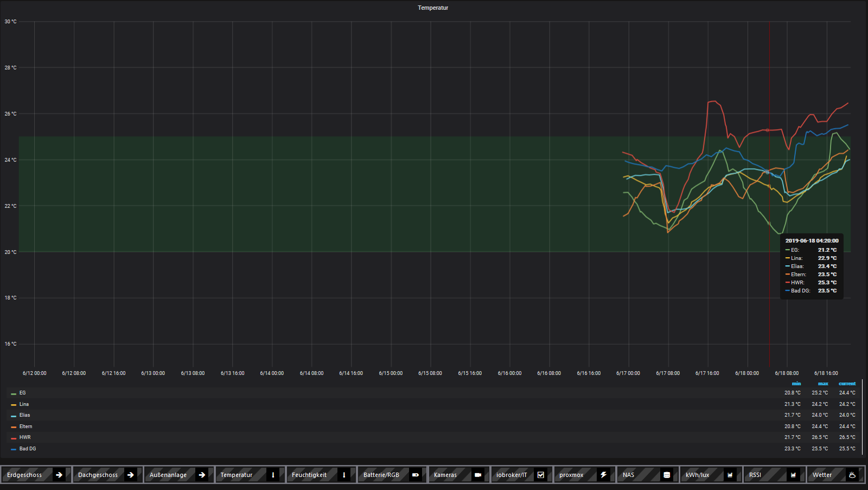Click the tooltip timestamp 2019-06-18 04:20:00
Image resolution: width=868 pixels, height=490 pixels.
pos(812,241)
